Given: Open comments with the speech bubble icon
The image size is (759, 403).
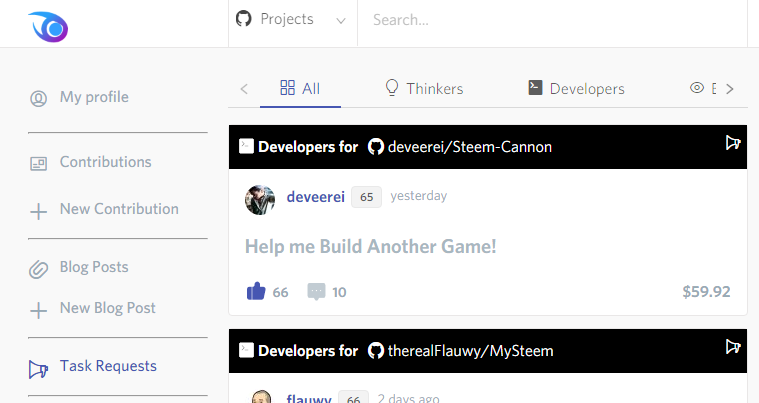Looking at the screenshot, I should point(316,292).
